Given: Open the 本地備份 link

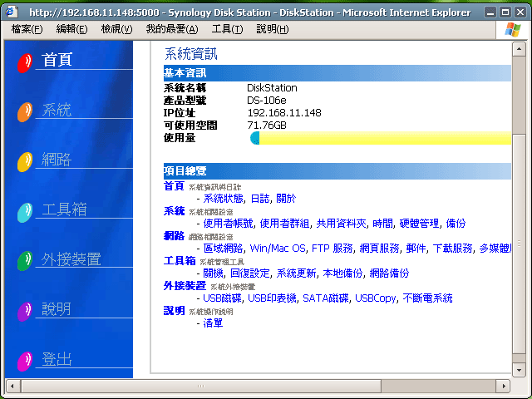Looking at the screenshot, I should [x=343, y=273].
